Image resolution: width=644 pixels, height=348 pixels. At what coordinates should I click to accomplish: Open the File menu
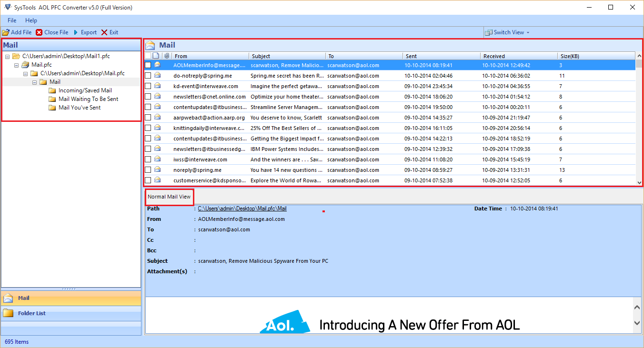11,20
